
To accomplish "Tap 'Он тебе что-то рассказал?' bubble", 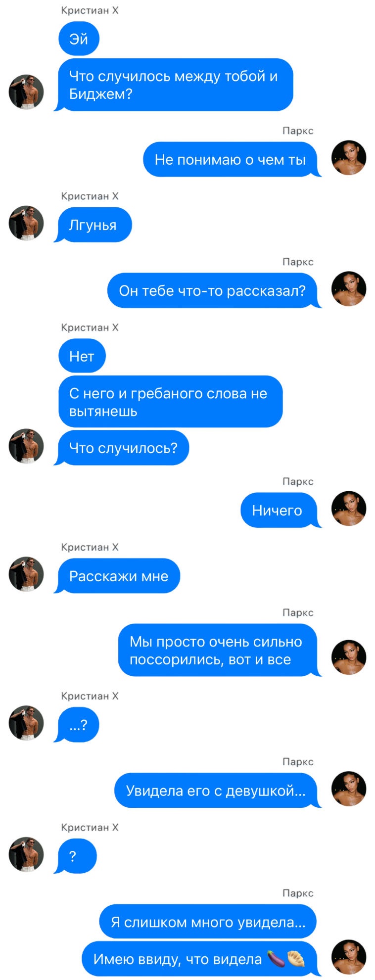I will [x=214, y=290].
